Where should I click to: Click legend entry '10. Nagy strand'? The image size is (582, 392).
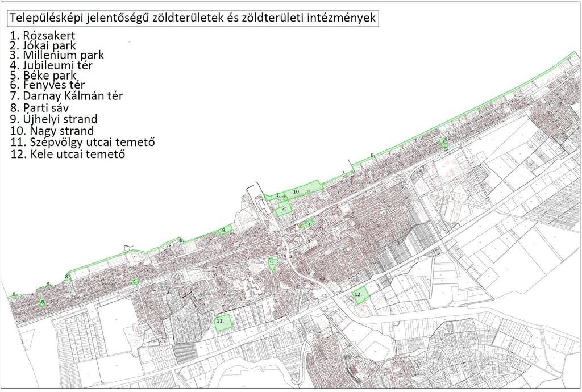(52, 131)
